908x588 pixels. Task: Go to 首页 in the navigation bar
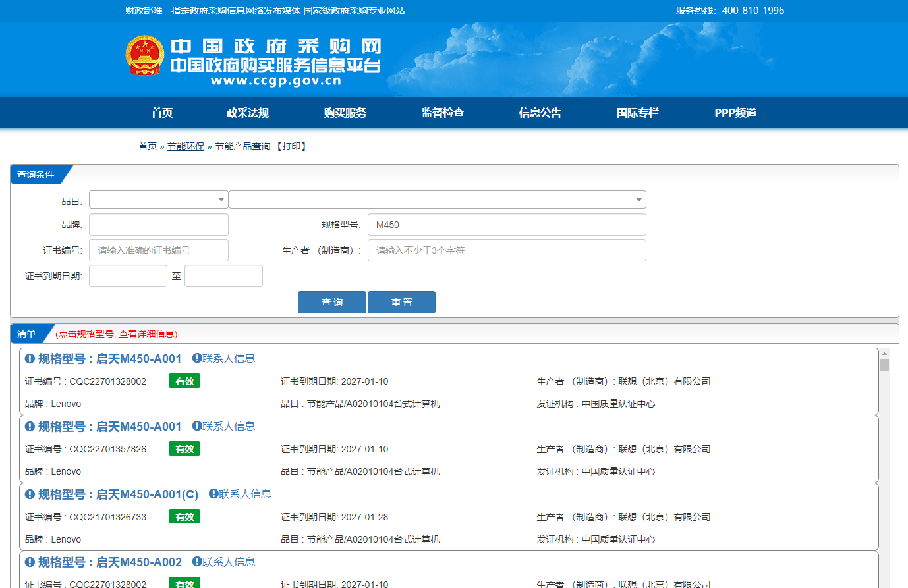point(162,113)
